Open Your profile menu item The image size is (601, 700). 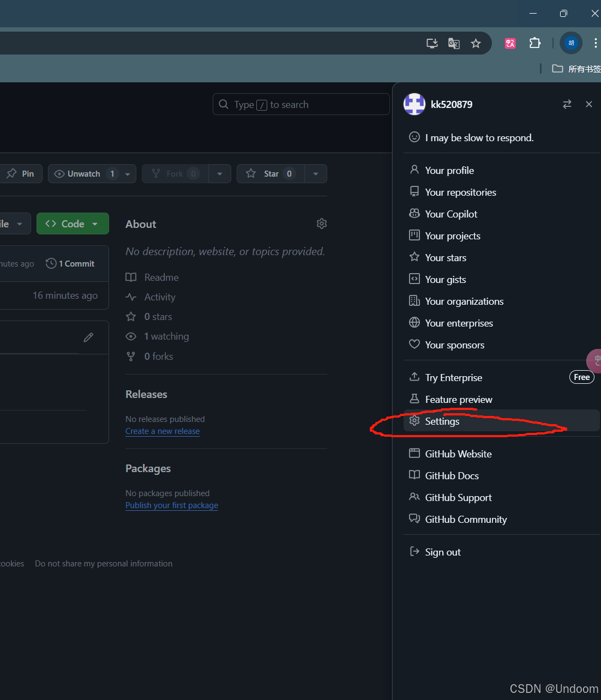(501, 170)
